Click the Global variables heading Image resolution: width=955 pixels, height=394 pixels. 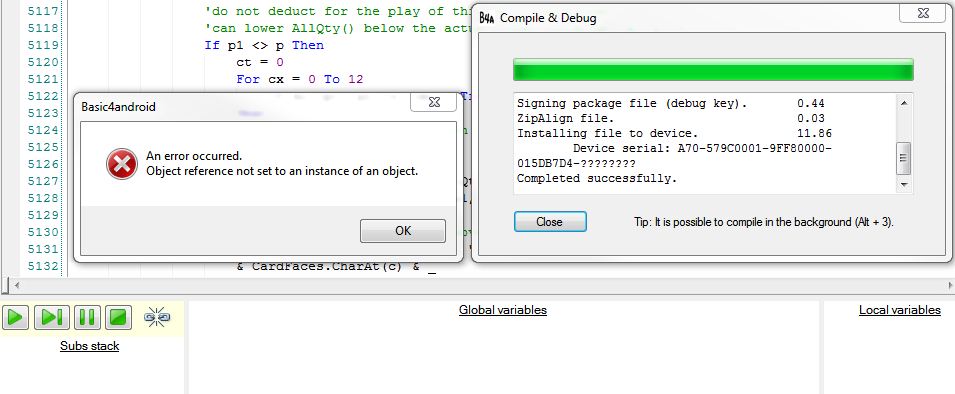503,310
